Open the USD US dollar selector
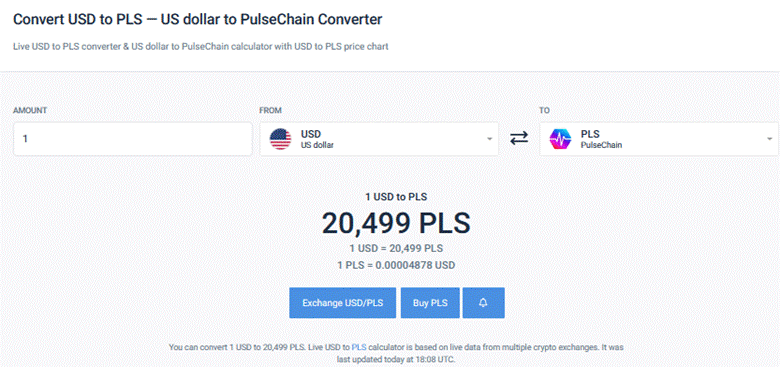The width and height of the screenshot is (780, 367). coord(379,139)
